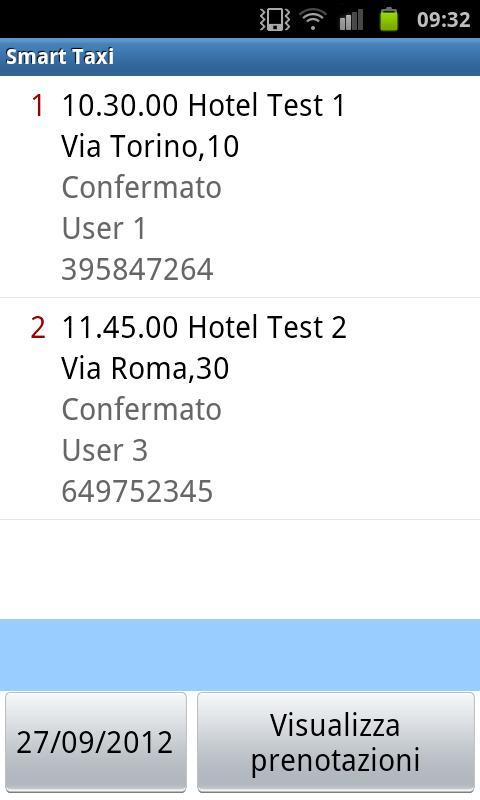Click the Smart Taxi title bar

click(240, 57)
